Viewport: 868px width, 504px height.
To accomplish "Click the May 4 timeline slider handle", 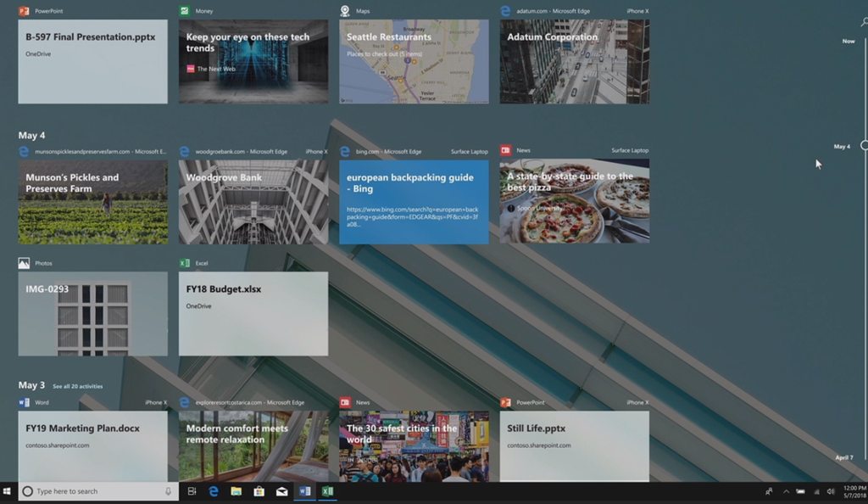I will 865,146.
